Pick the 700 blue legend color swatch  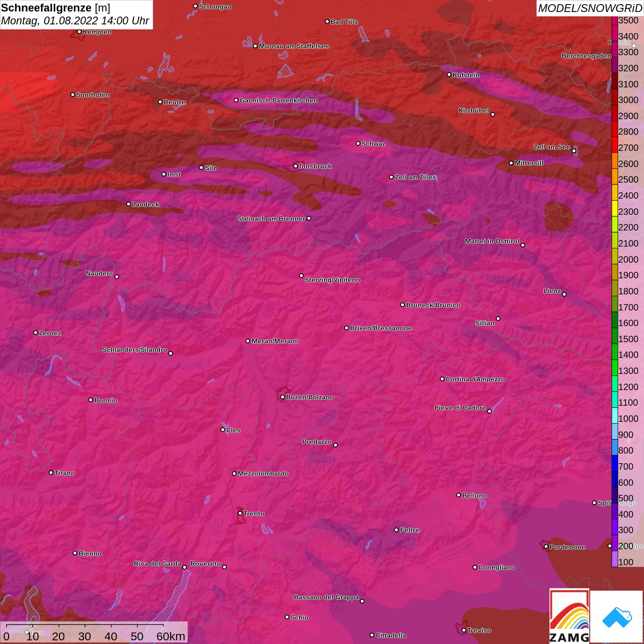[615, 463]
